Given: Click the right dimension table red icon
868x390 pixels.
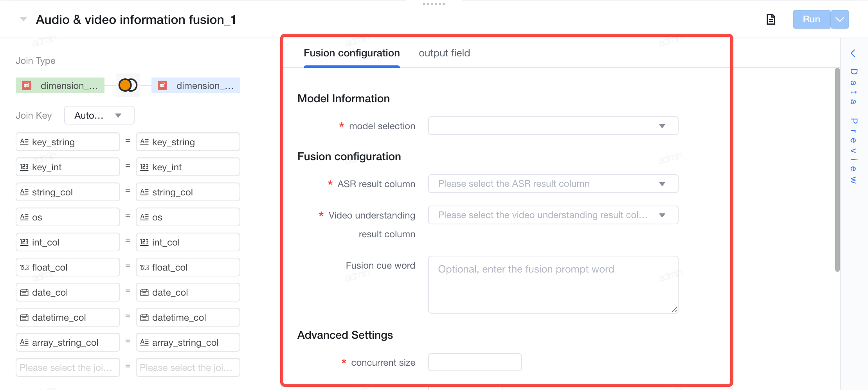Looking at the screenshot, I should click(x=162, y=85).
